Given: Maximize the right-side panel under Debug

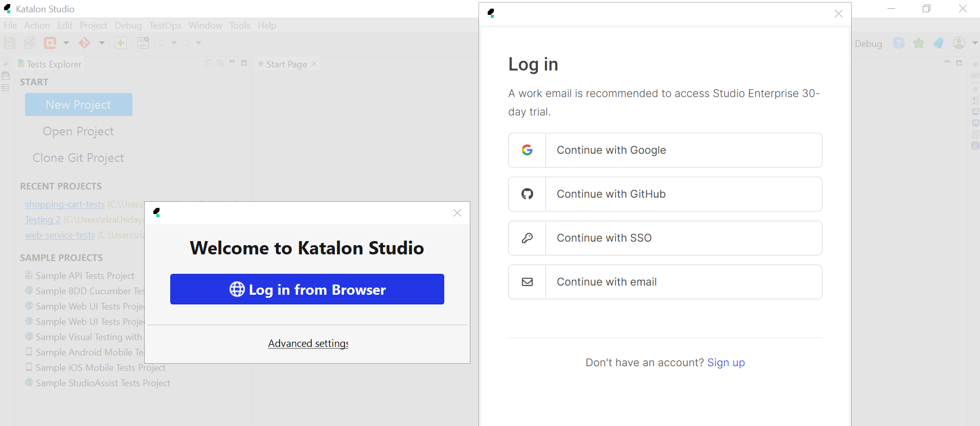Looking at the screenshot, I should click(959, 63).
